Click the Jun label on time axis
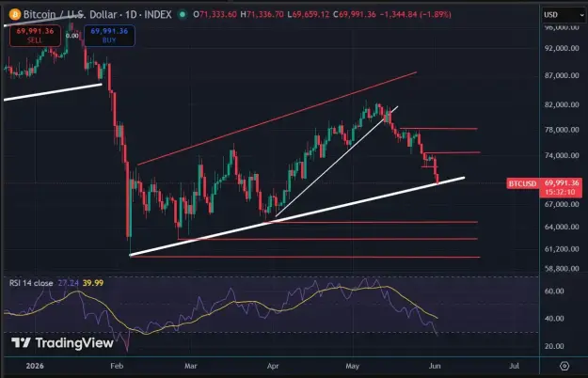This screenshot has width=588, height=378. point(435,366)
